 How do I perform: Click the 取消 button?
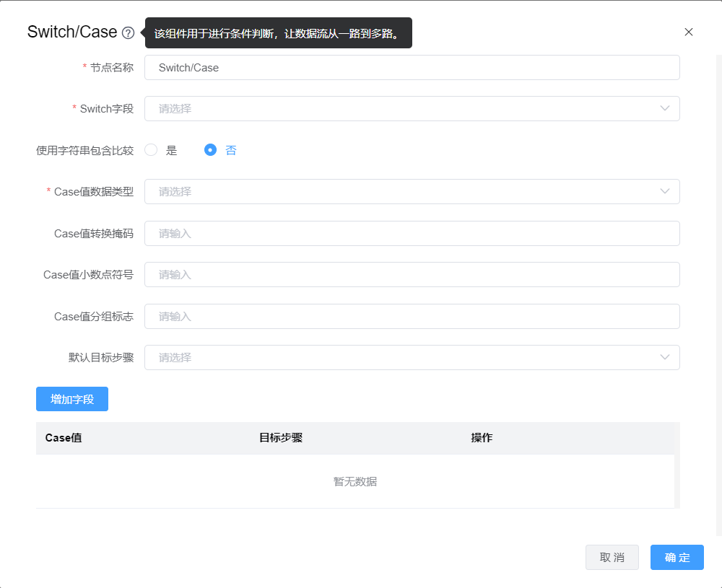[x=612, y=558]
